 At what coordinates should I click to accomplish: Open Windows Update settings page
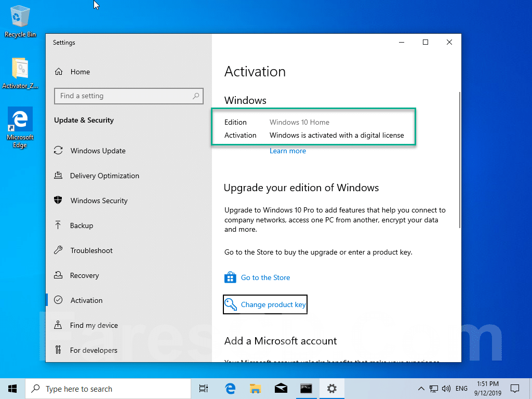(x=98, y=151)
